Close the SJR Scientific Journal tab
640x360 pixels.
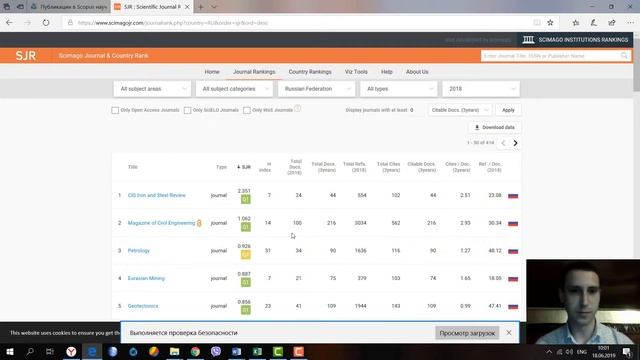(x=187, y=7)
